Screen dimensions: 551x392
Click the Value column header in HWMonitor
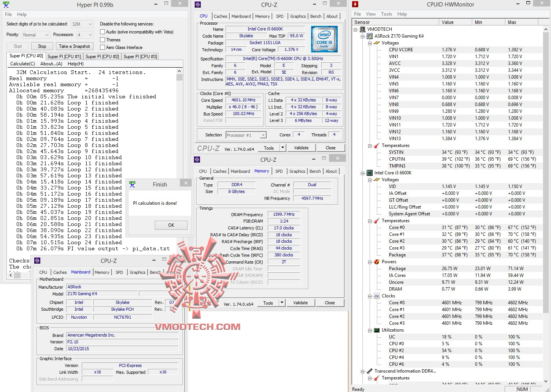coord(455,22)
